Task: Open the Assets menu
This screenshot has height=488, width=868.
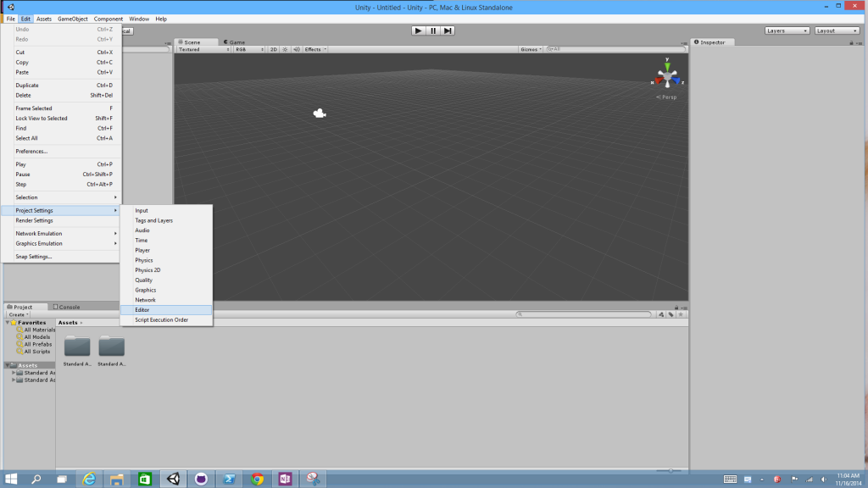Action: point(44,19)
